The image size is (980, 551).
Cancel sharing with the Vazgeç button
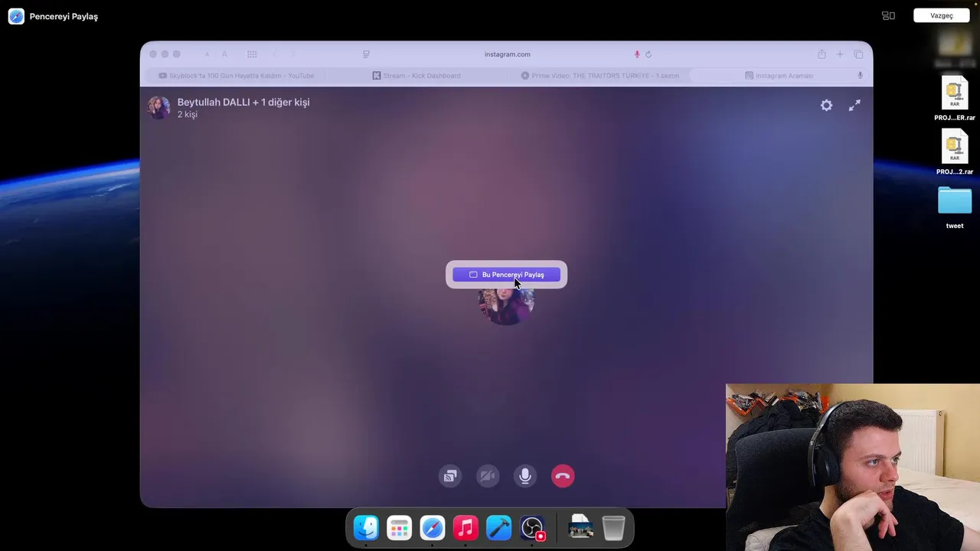[x=941, y=15]
